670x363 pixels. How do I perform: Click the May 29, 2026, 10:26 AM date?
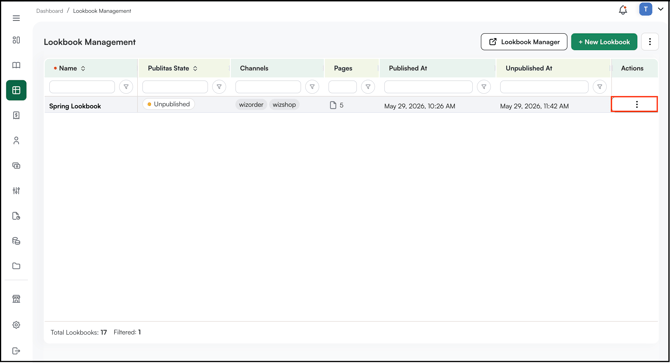coord(420,106)
